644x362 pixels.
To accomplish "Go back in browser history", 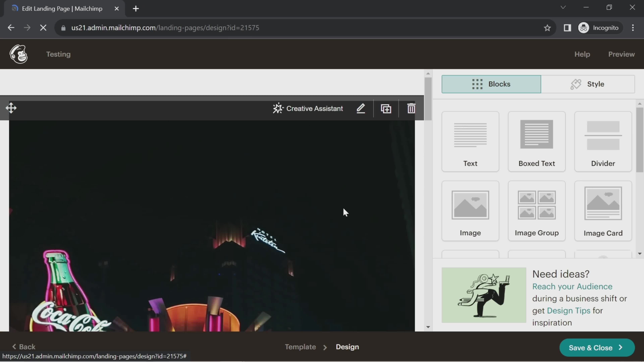I will [x=11, y=28].
